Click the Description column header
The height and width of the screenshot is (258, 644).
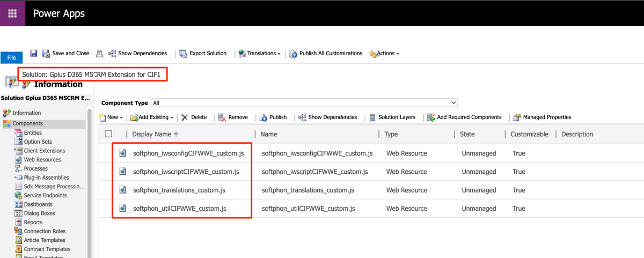coord(577,134)
